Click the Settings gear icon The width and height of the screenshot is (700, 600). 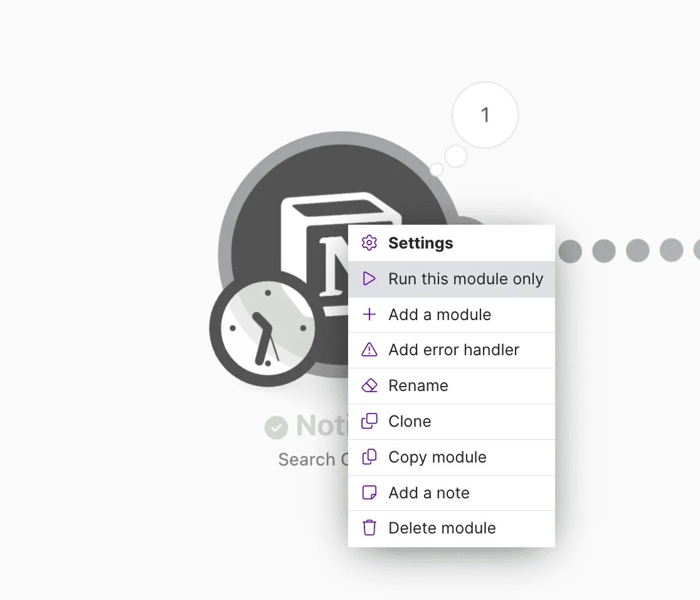(x=369, y=243)
